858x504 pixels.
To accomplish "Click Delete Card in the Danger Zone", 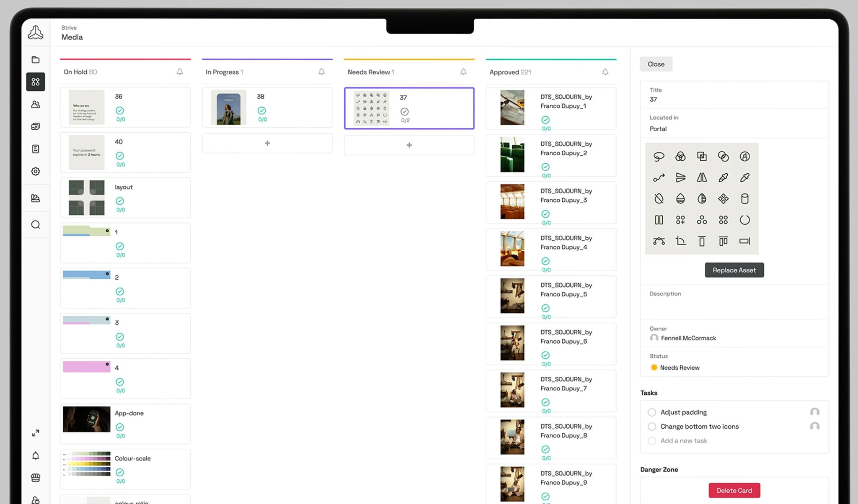I will coord(734,490).
